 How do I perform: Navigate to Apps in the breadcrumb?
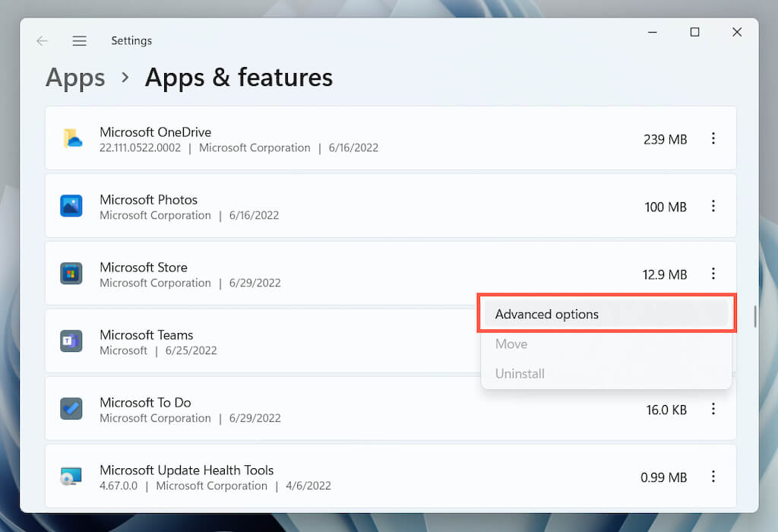pos(75,78)
